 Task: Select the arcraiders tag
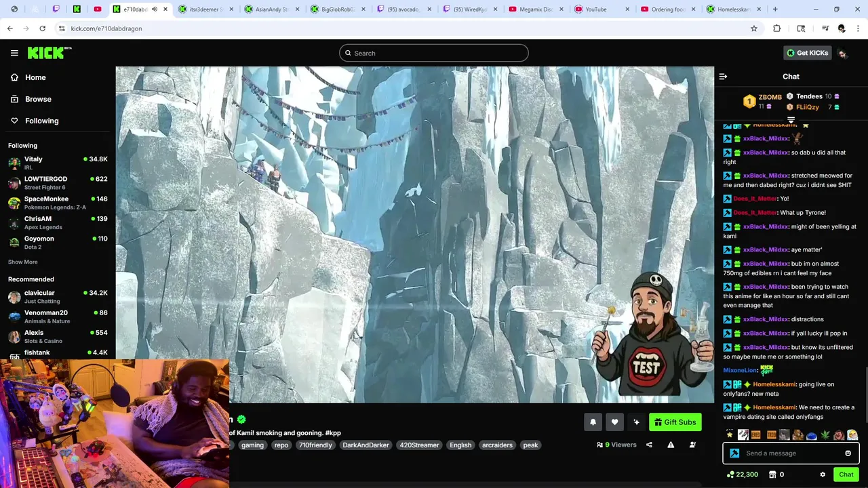click(x=497, y=445)
